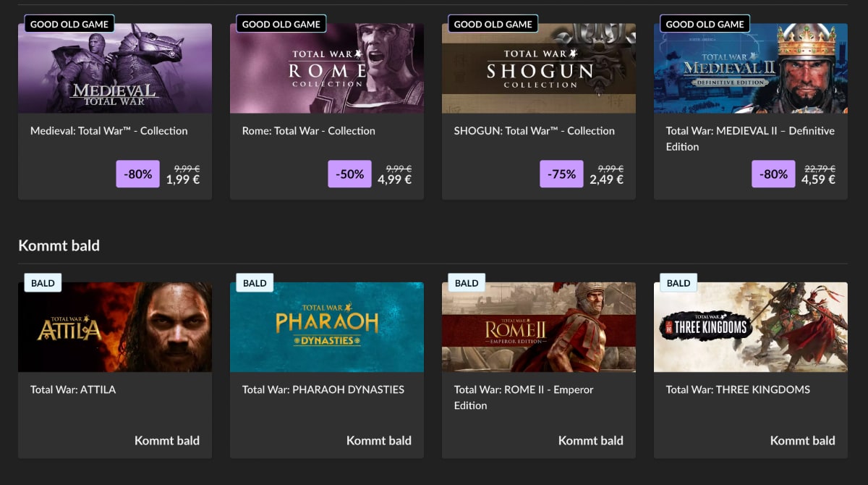The width and height of the screenshot is (868, 485).
Task: Click the -75% discount badge for SHOGUN
Action: coord(561,174)
